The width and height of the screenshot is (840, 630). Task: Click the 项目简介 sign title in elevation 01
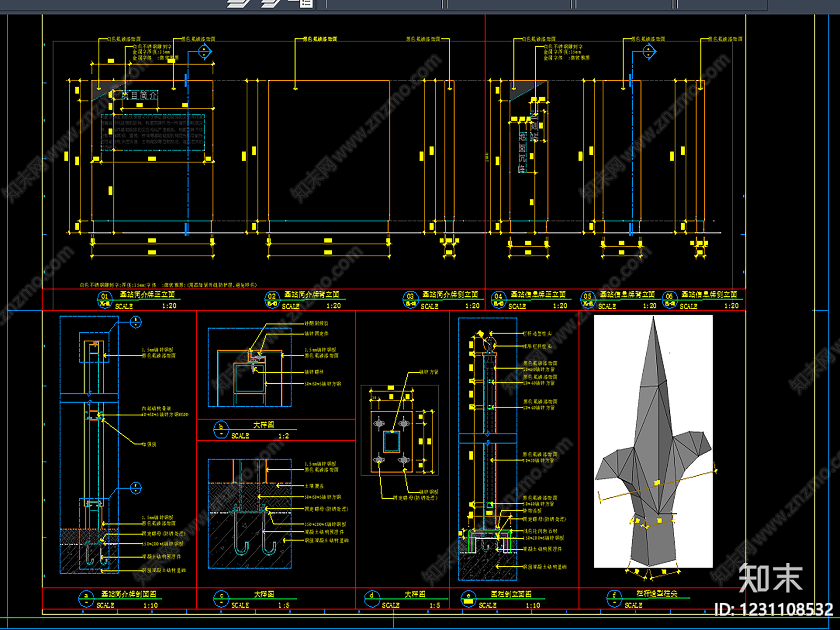click(139, 95)
